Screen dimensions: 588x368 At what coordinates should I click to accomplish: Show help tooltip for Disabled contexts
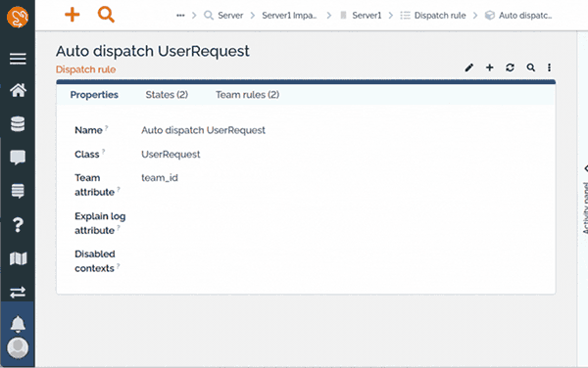[119, 266]
